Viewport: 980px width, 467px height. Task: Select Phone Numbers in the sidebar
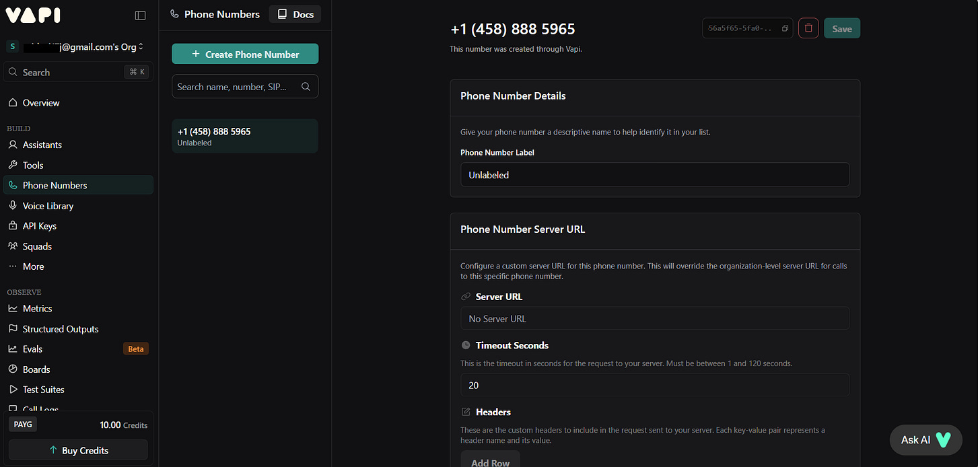pyautogui.click(x=79, y=185)
